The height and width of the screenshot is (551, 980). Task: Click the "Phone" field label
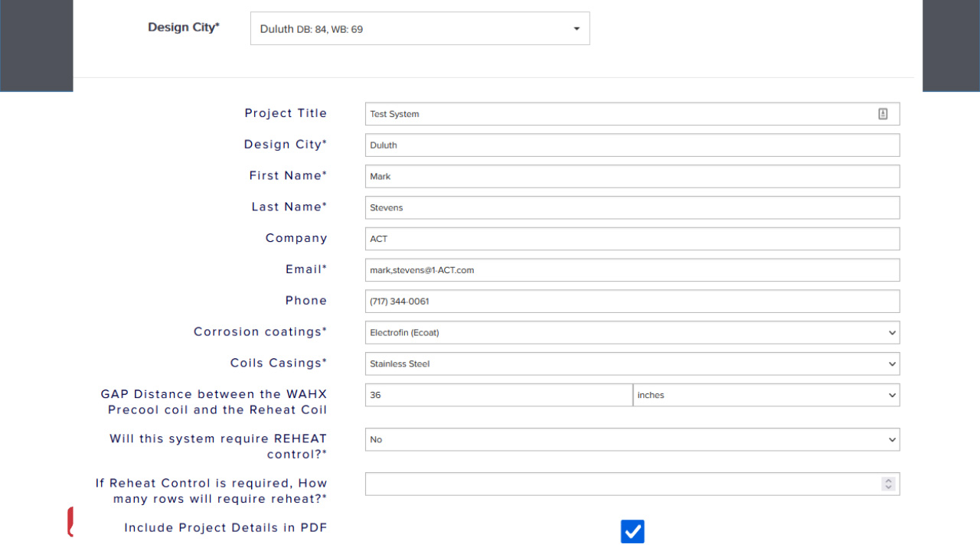point(306,301)
